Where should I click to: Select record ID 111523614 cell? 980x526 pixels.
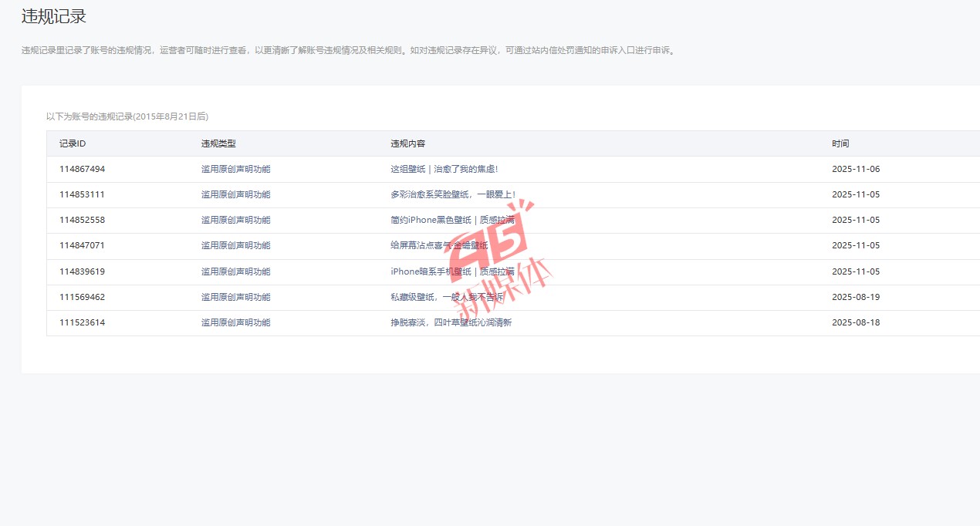pyautogui.click(x=82, y=322)
